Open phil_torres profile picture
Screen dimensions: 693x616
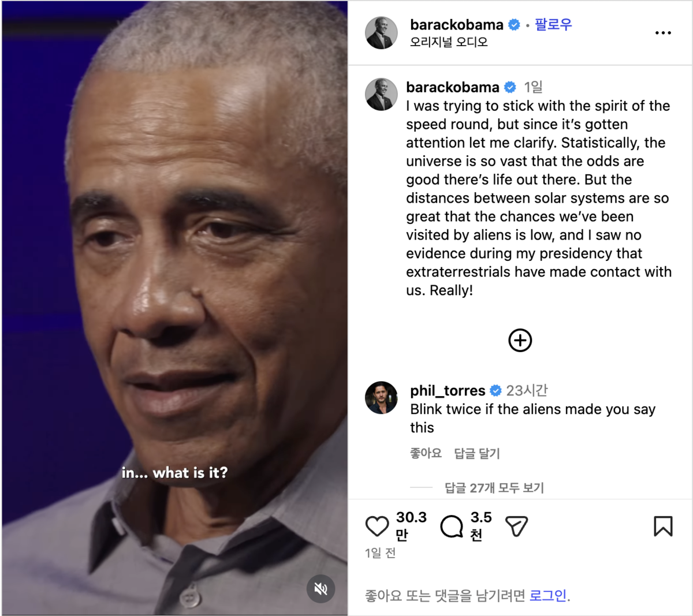(x=381, y=398)
